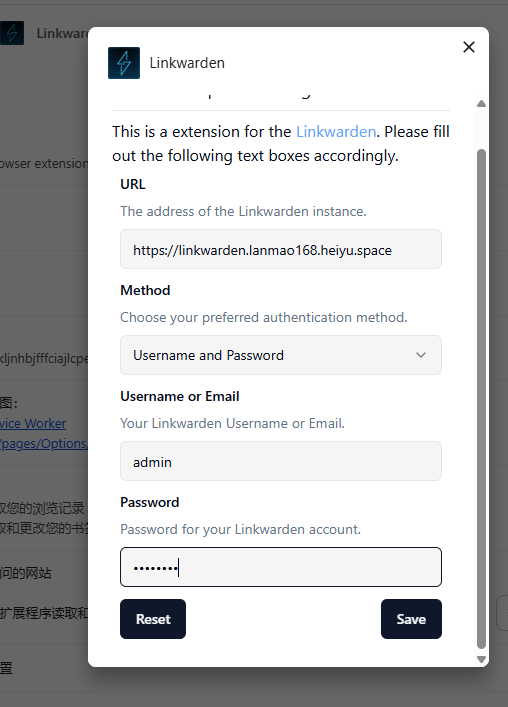This screenshot has width=508, height=707.
Task: Click the URL label heading
Action: point(133,184)
